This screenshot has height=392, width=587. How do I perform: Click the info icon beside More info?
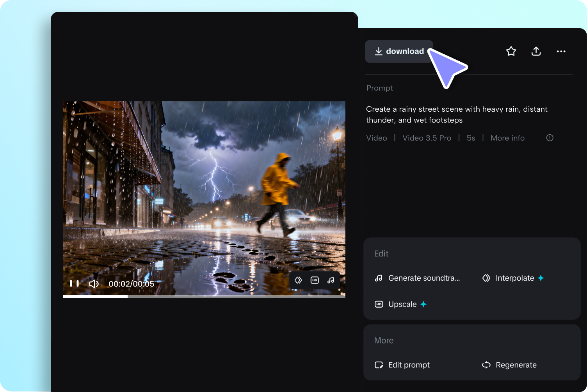point(550,137)
